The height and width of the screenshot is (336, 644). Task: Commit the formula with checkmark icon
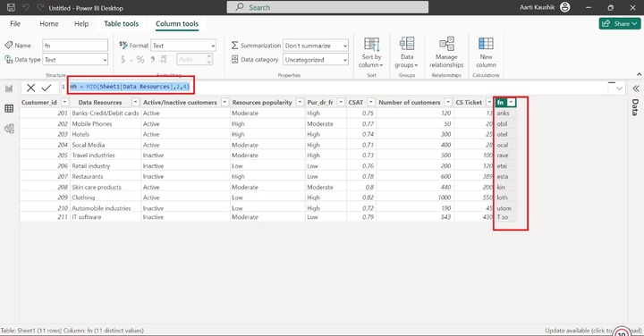[x=47, y=88]
